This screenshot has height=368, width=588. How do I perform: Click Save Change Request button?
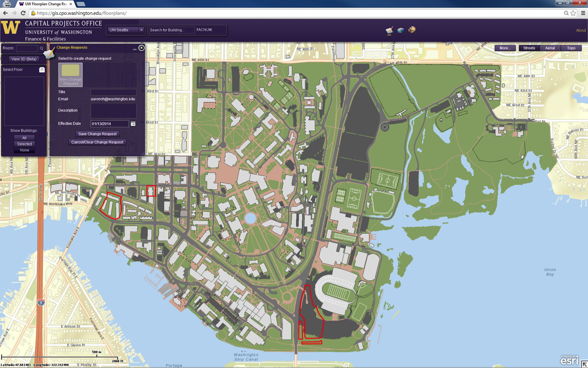coord(97,134)
